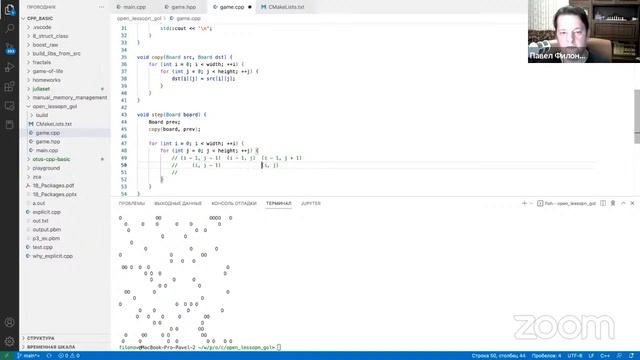Click the explorer more actions ellipsis

(x=101, y=7)
